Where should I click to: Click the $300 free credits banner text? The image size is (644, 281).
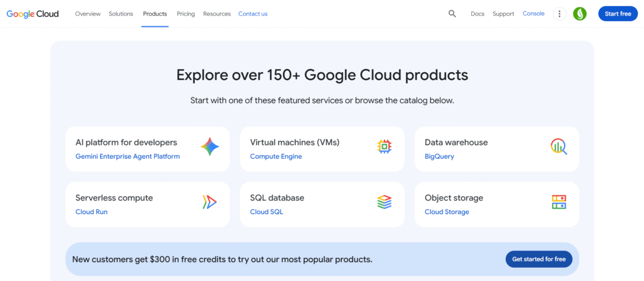222,259
